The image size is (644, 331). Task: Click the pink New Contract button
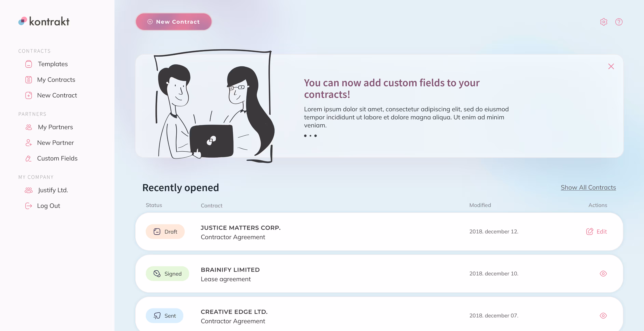pos(174,22)
